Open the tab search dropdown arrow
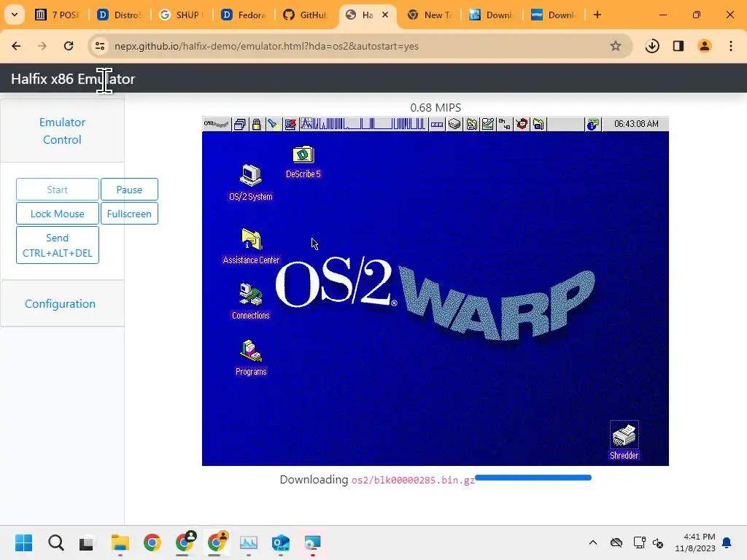The image size is (747, 560). pyautogui.click(x=15, y=15)
